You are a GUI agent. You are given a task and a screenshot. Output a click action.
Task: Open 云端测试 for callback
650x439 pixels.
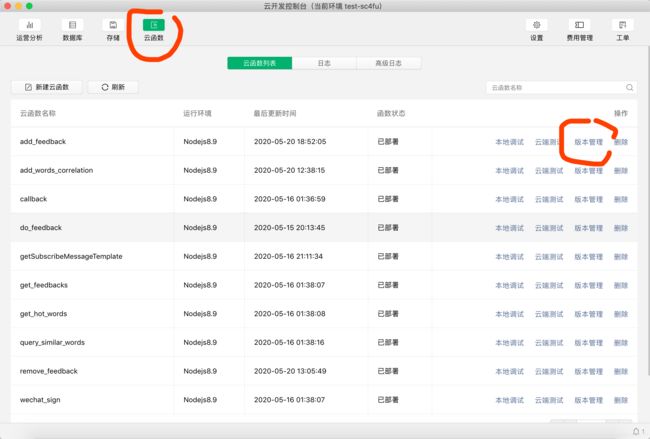[x=549, y=199]
